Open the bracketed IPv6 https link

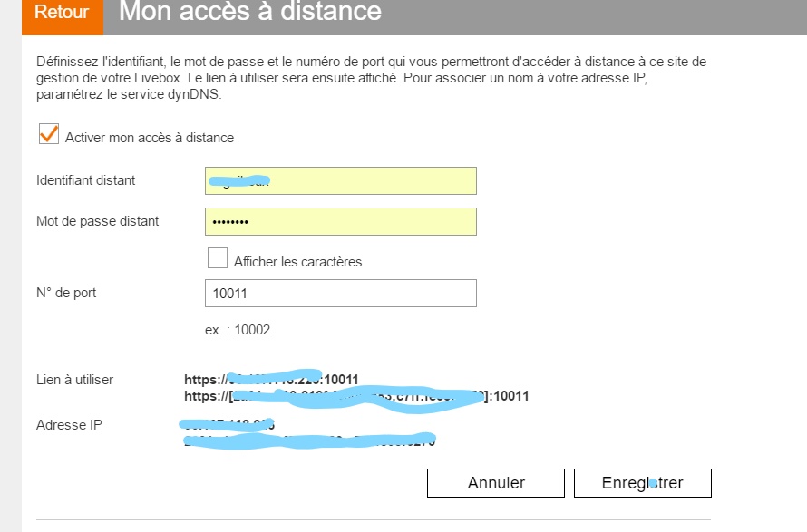point(355,396)
